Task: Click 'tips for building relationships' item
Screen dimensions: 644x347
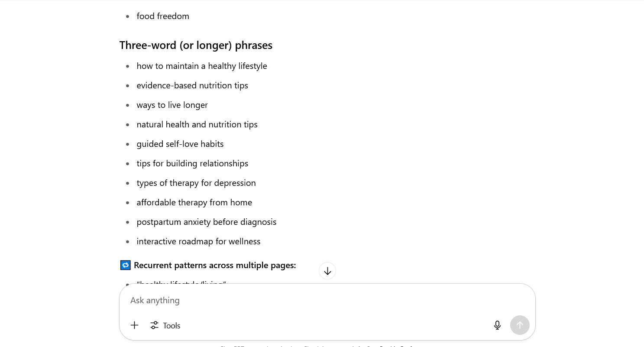Action: [x=192, y=164]
